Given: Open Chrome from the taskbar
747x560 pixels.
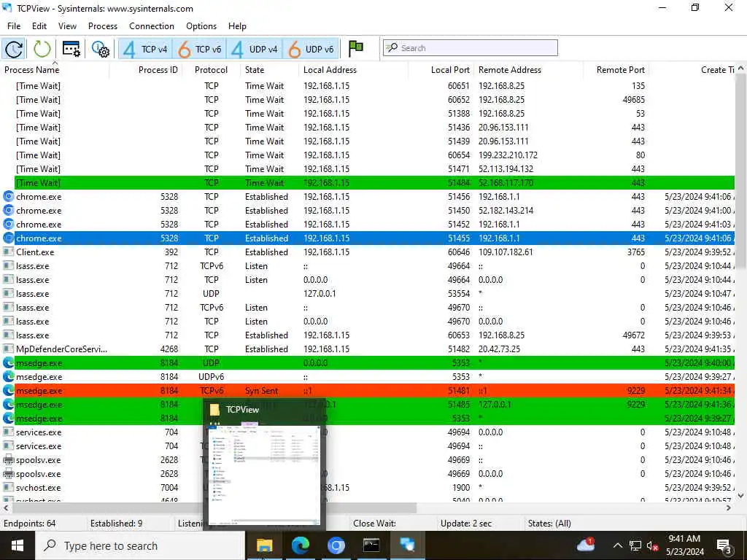Looking at the screenshot, I should [336, 545].
